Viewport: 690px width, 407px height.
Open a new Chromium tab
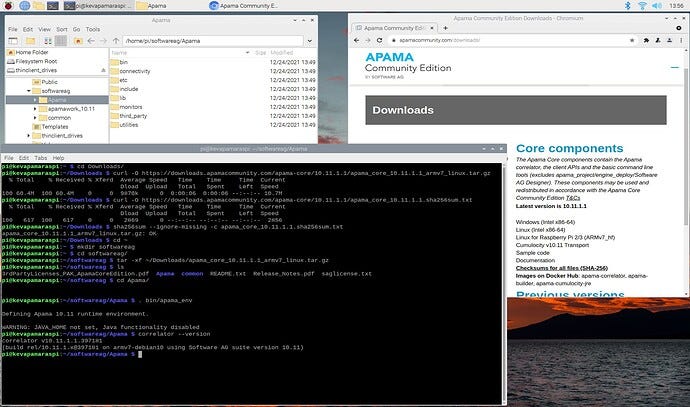click(x=445, y=28)
